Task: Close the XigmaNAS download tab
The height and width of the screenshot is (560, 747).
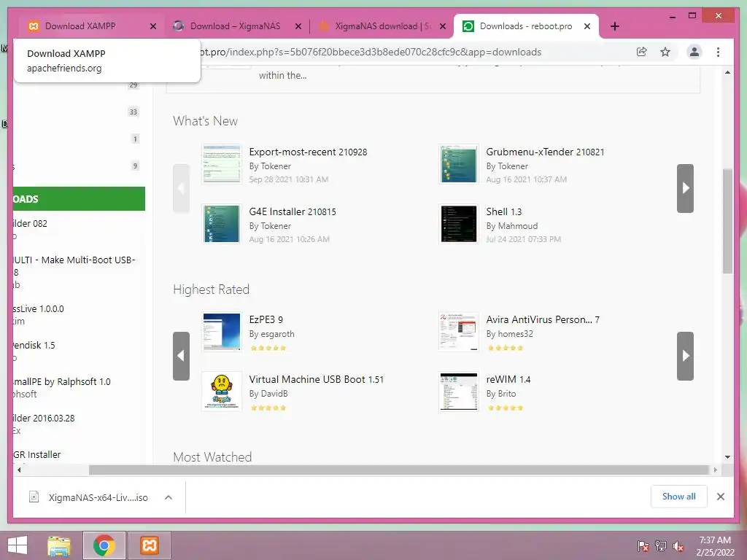Action: point(443,26)
